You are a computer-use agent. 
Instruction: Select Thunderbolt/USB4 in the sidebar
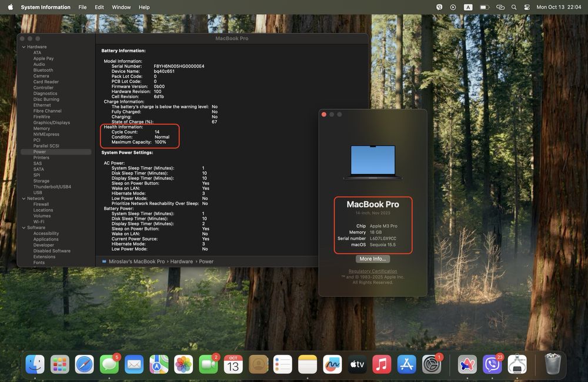click(52, 187)
